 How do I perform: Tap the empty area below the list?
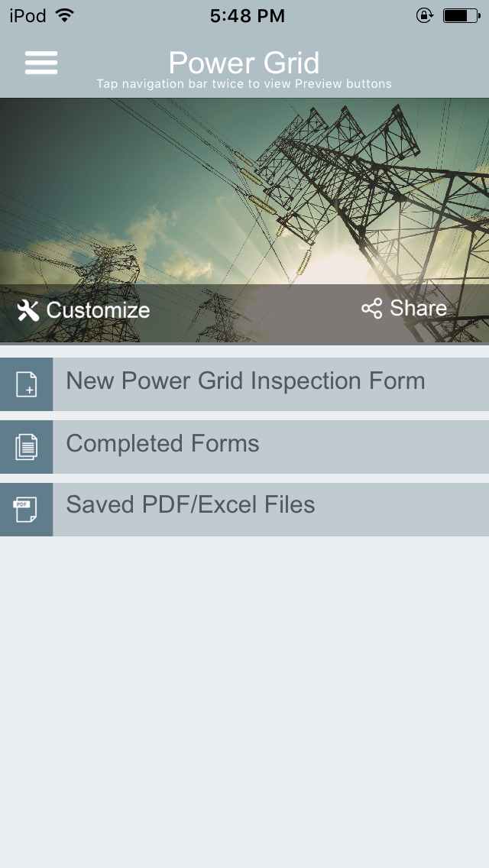click(244, 702)
